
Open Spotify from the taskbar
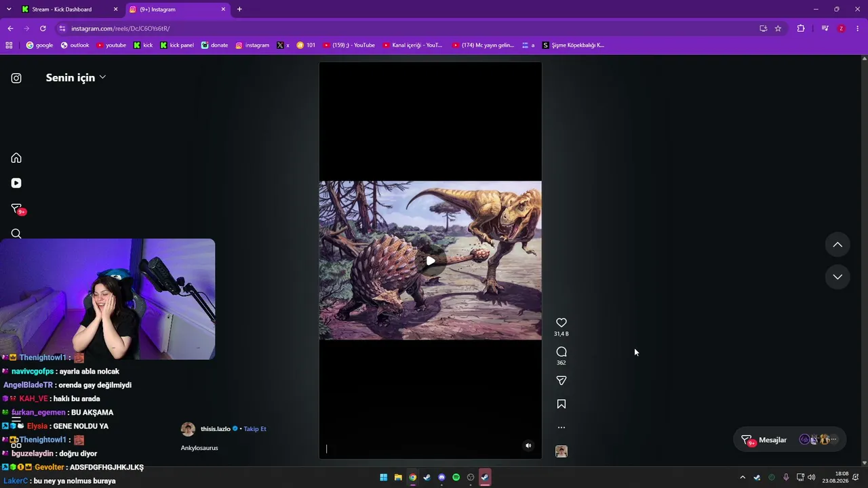456,477
